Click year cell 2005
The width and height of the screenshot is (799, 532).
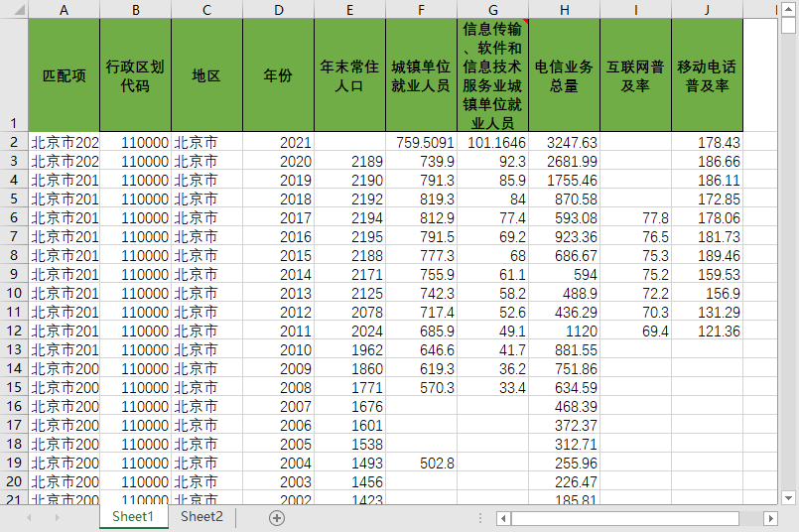click(278, 444)
